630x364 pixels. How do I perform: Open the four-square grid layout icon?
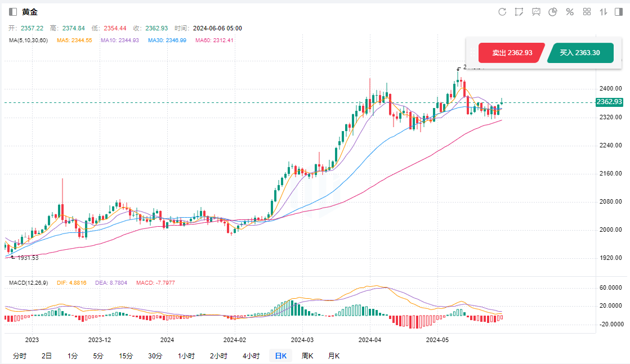(587, 12)
